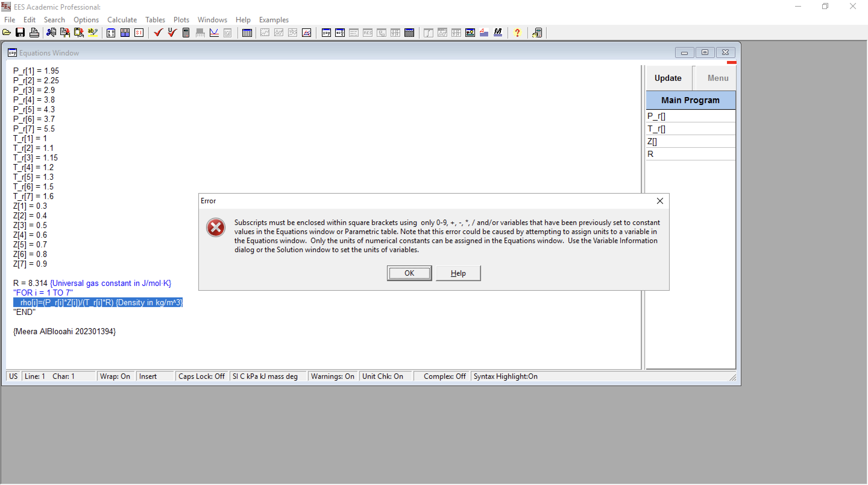Image resolution: width=868 pixels, height=485 pixels.
Task: Click the Save diskette icon
Action: click(x=20, y=33)
